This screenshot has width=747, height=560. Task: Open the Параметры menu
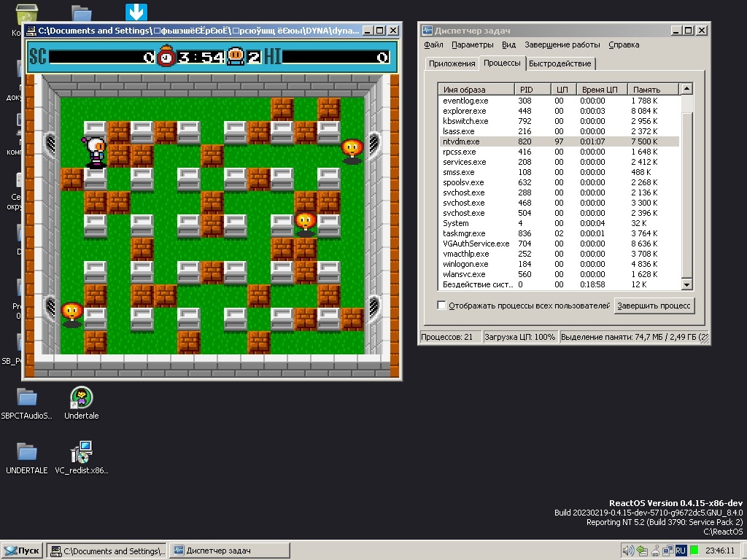click(473, 44)
